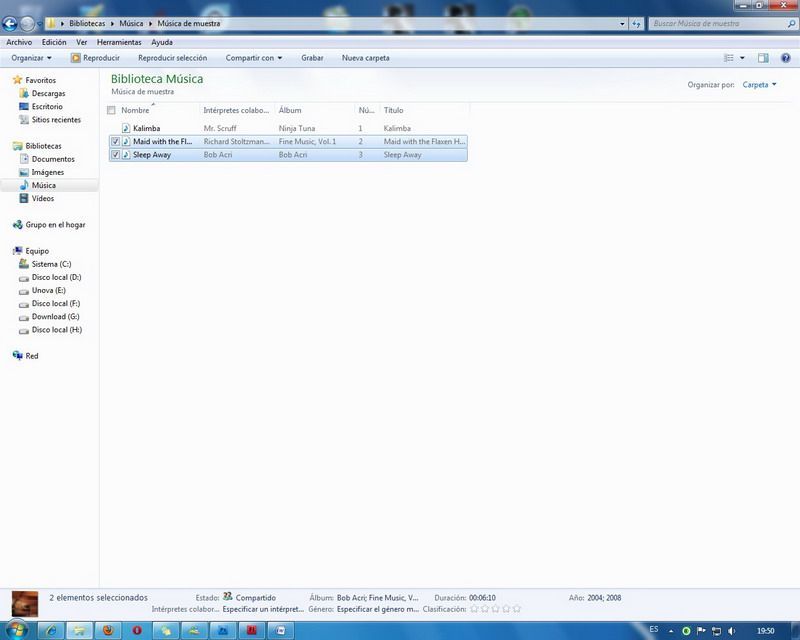Toggle the select-all checkbox in header
This screenshot has height=640, width=800.
[x=111, y=110]
